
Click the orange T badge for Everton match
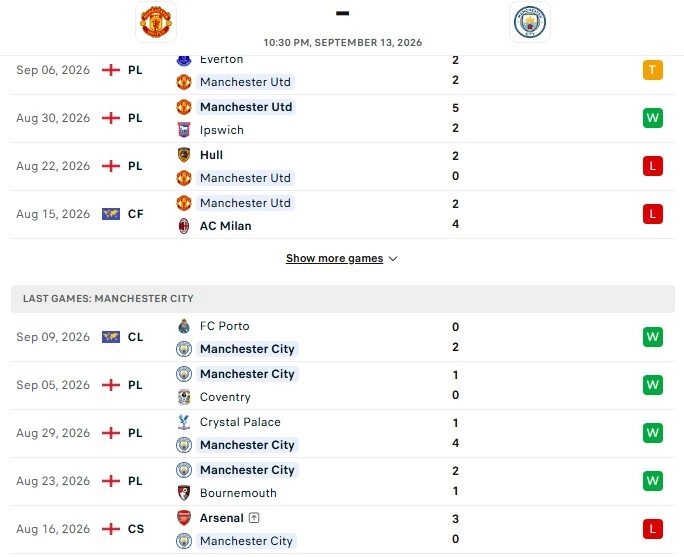(653, 70)
